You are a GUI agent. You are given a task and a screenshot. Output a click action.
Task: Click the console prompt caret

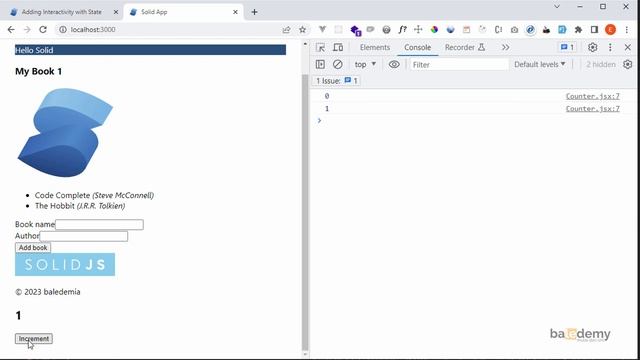tap(320, 120)
